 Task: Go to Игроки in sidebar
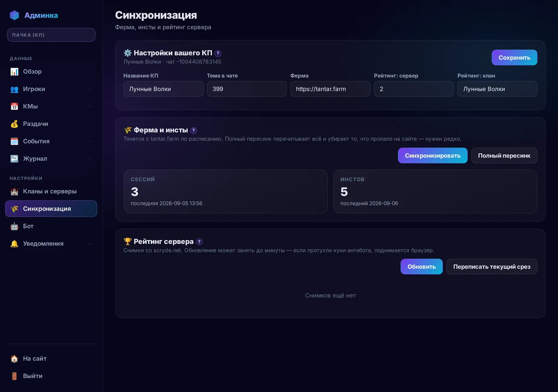(51, 89)
